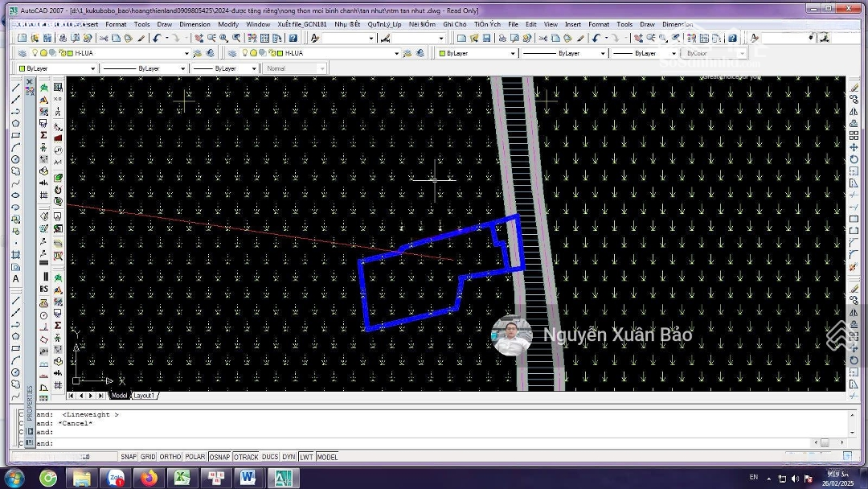Switch to the Model tab

(119, 396)
